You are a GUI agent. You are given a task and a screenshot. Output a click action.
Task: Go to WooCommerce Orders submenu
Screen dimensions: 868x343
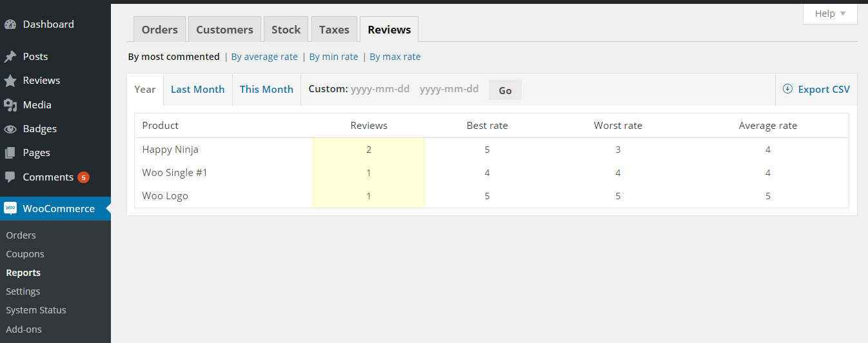point(21,235)
